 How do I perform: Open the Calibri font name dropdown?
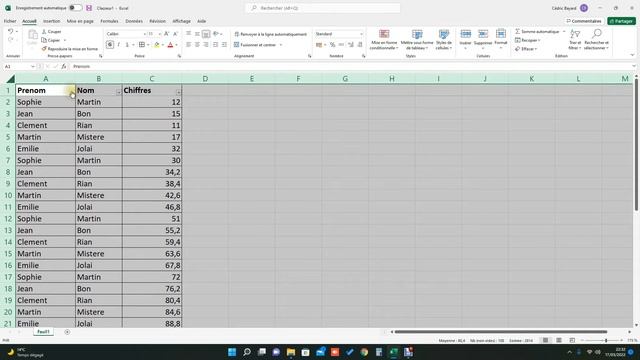point(144,34)
